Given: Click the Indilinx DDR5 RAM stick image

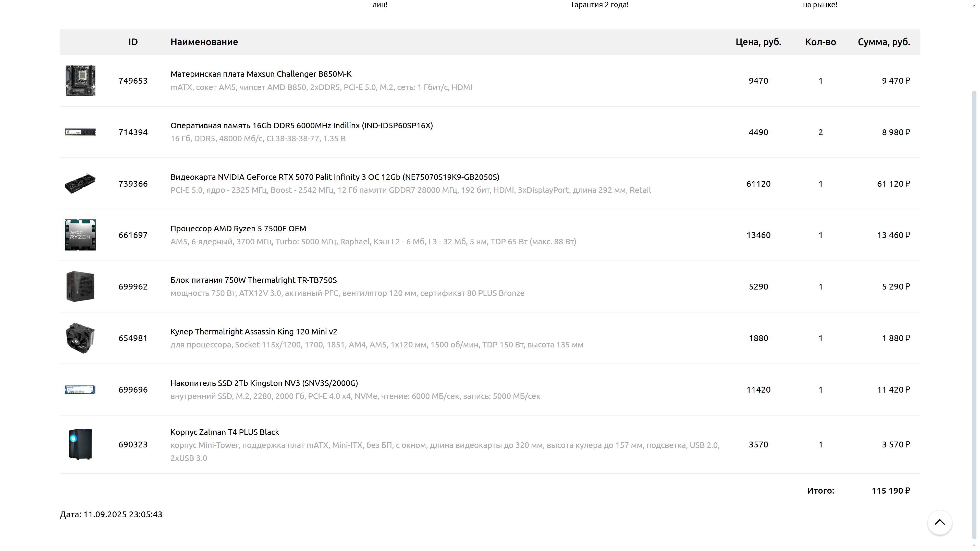Looking at the screenshot, I should 80,132.
